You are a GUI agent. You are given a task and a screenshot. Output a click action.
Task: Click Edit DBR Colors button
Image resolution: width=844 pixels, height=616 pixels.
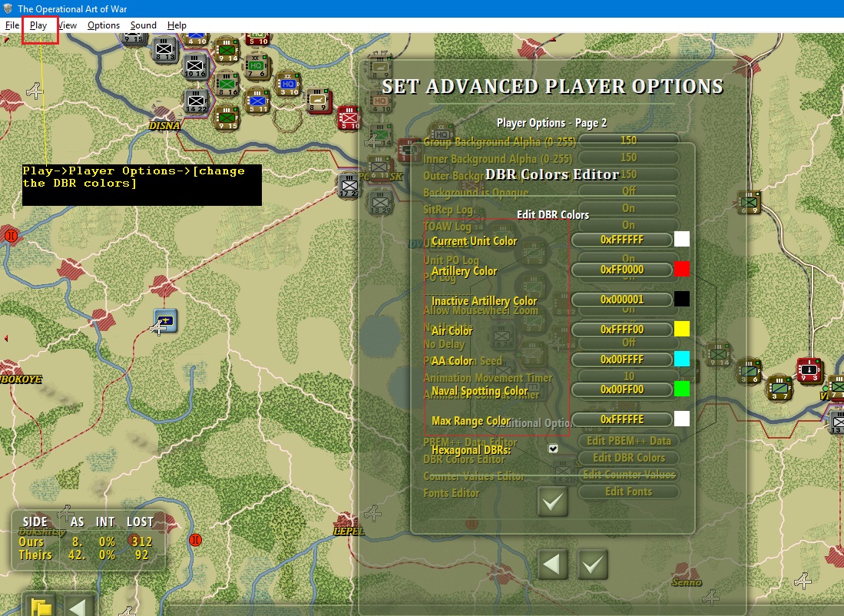(628, 458)
